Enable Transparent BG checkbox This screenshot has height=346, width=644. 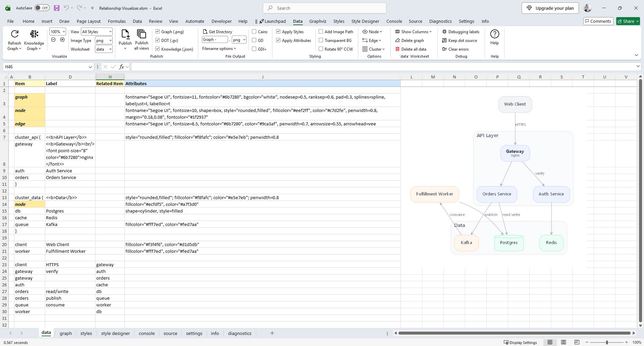point(321,40)
